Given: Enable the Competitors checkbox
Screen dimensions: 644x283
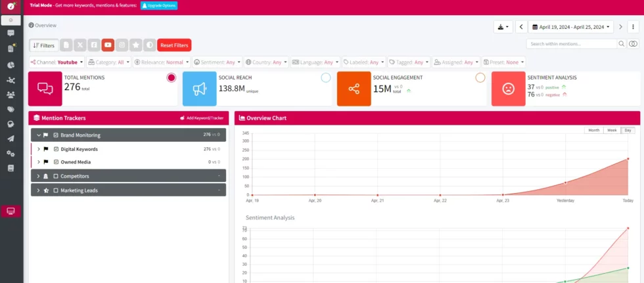Looking at the screenshot, I should tap(56, 176).
